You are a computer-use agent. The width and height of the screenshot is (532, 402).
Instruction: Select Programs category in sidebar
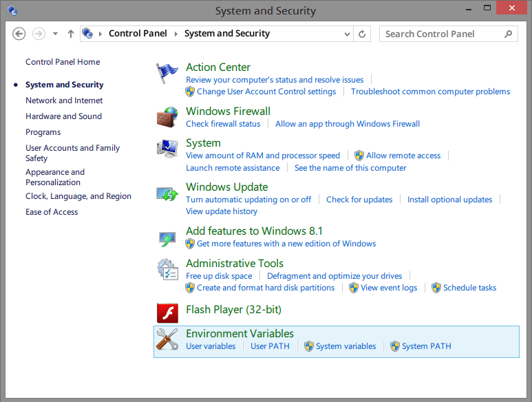coord(43,132)
